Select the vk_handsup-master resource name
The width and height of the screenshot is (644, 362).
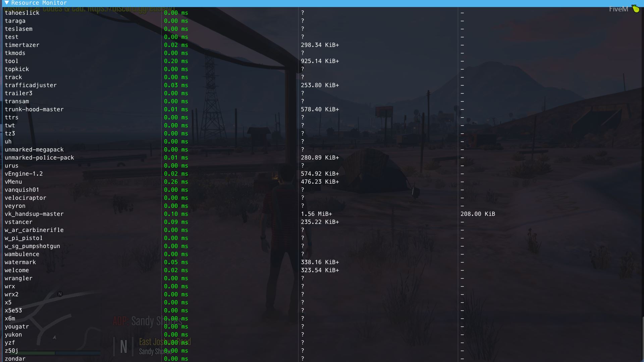click(x=34, y=214)
